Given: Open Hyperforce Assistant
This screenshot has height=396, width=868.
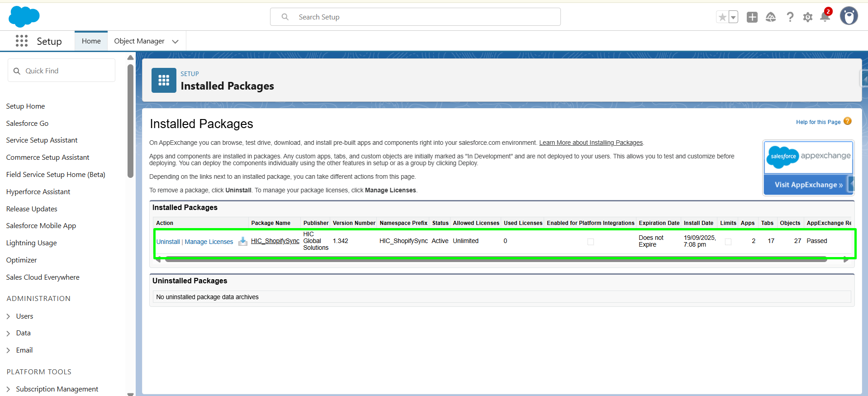Looking at the screenshot, I should pos(38,192).
